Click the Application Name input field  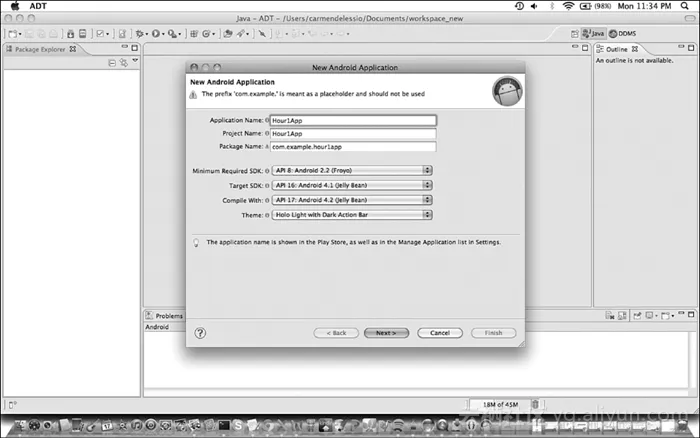[x=353, y=121]
